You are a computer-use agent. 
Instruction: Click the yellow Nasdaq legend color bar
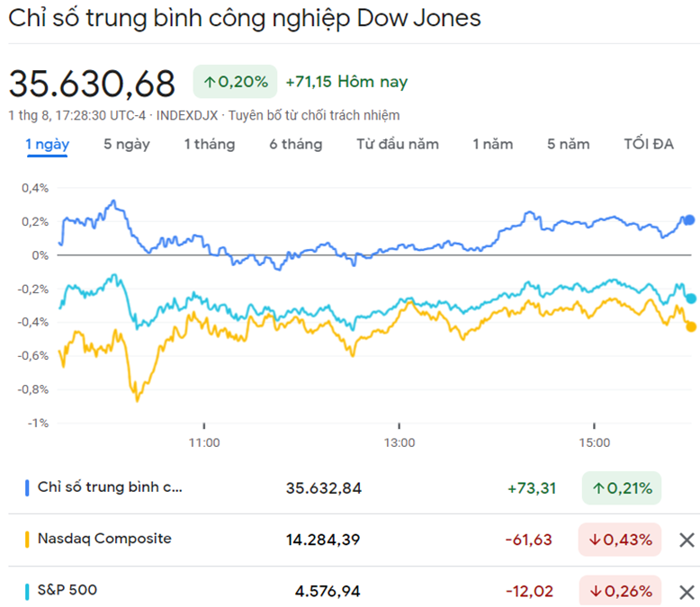coord(27,540)
